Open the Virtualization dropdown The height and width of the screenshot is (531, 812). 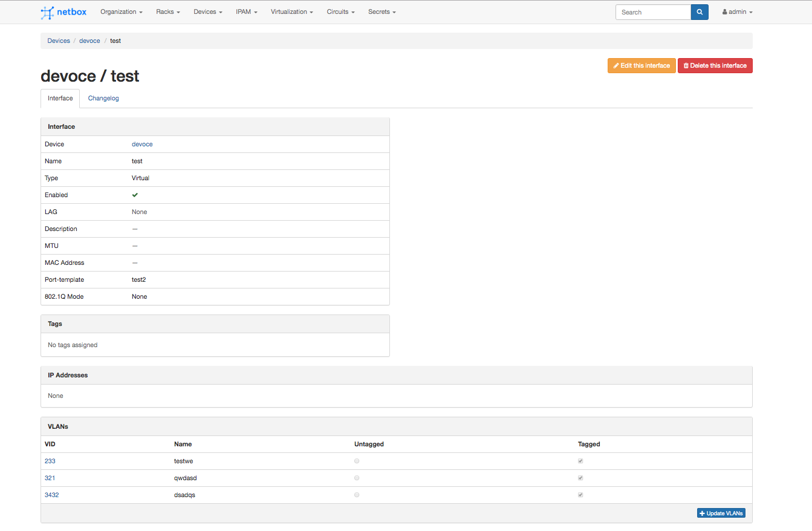point(291,12)
